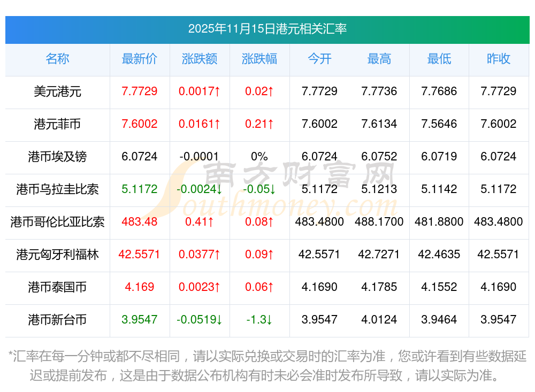The image size is (535, 392).
Task: Select change amount -0.0024↓
Action: [200, 189]
